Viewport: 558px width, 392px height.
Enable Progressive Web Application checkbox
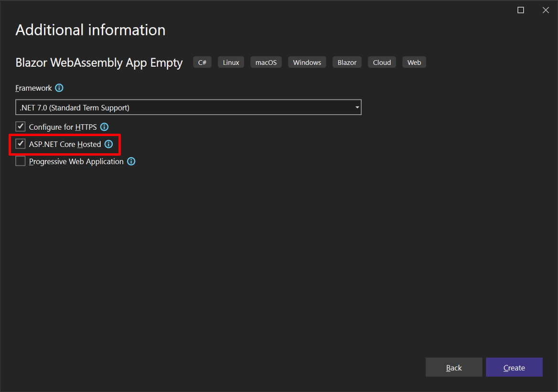(x=21, y=161)
